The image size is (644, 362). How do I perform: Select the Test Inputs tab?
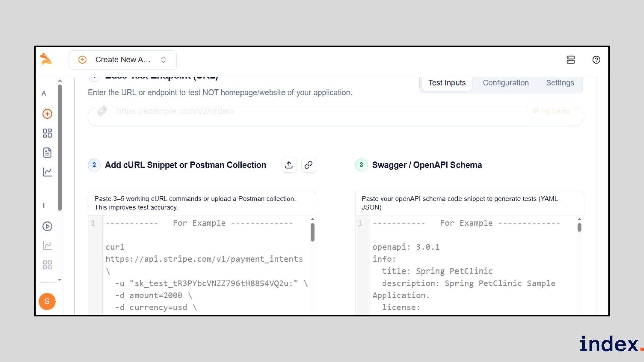click(446, 83)
